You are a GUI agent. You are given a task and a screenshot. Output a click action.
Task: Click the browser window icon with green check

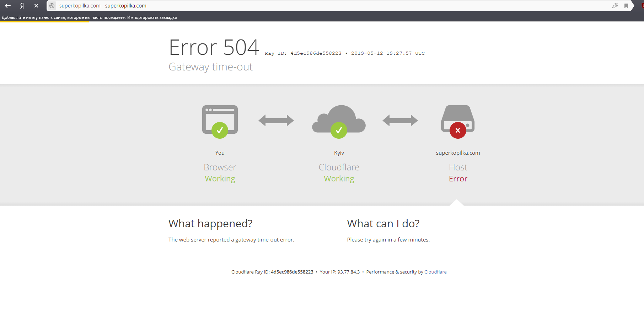[x=220, y=122]
